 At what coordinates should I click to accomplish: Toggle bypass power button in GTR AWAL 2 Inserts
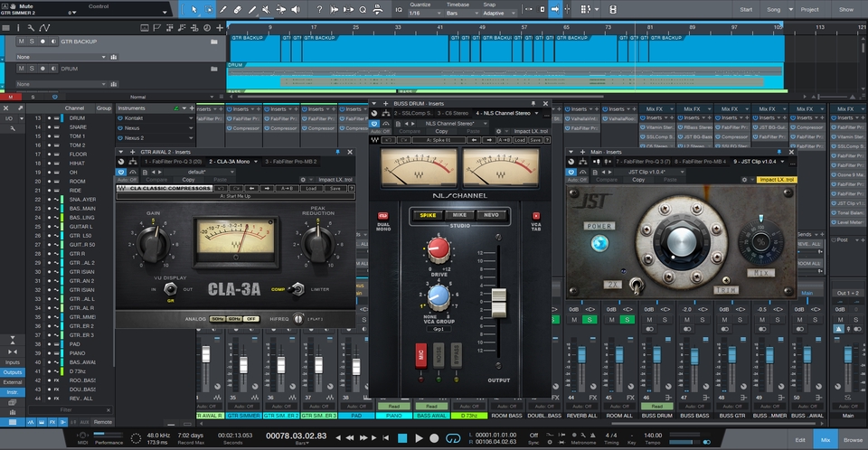pyautogui.click(x=120, y=172)
